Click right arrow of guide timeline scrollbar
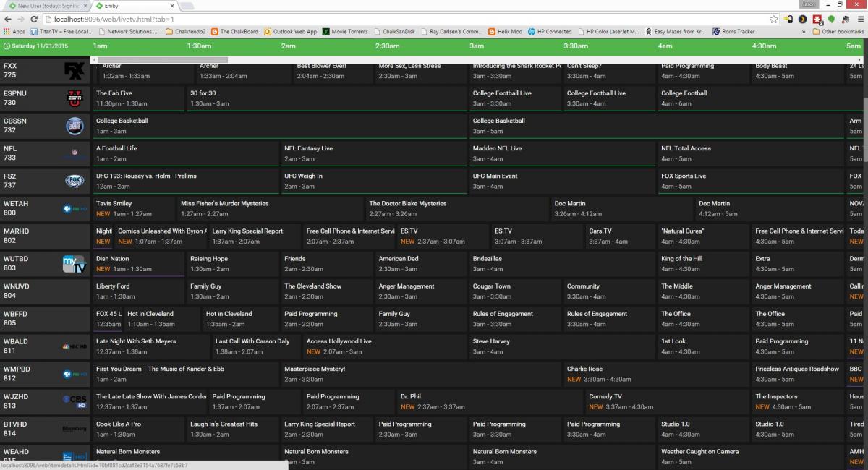The image size is (868, 470). tap(858, 59)
